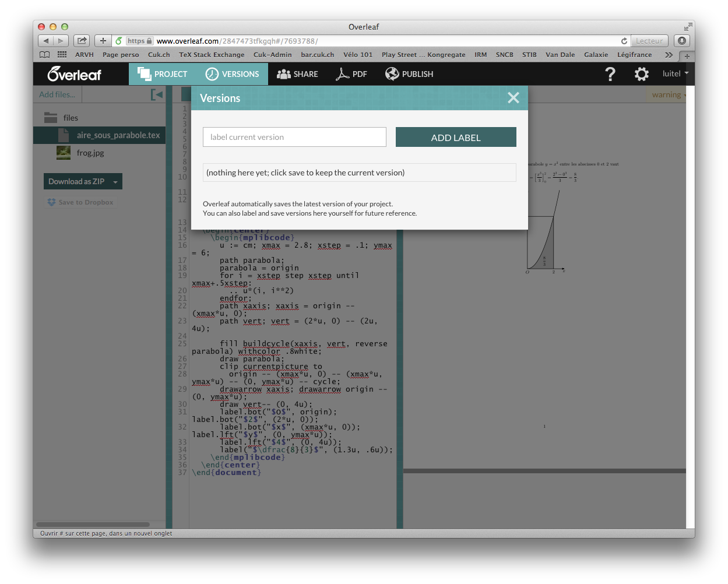Click the add bookmark plus button
Viewport: 728px width, 584px height.
click(103, 41)
